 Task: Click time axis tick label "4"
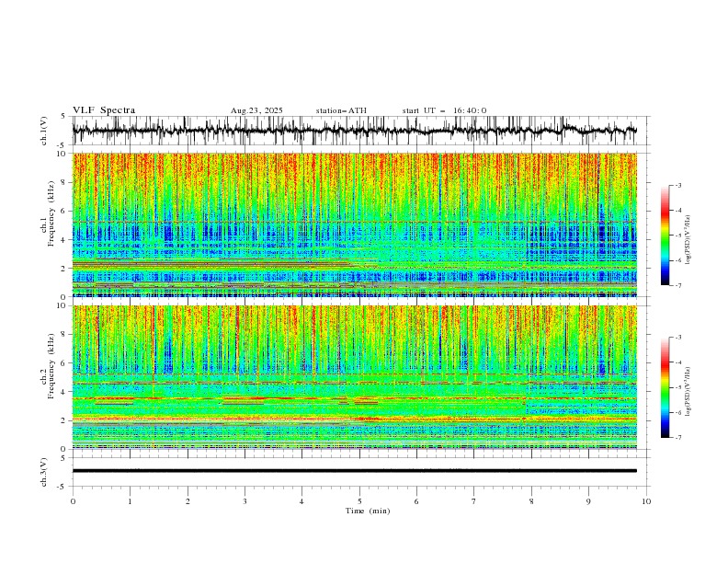[302, 501]
